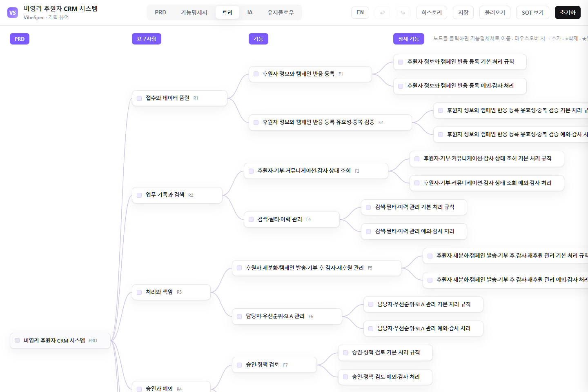Image resolution: width=588 pixels, height=392 pixels.
Task: Open the F5 세분화·캠페인 발송 feature node
Action: click(x=316, y=268)
